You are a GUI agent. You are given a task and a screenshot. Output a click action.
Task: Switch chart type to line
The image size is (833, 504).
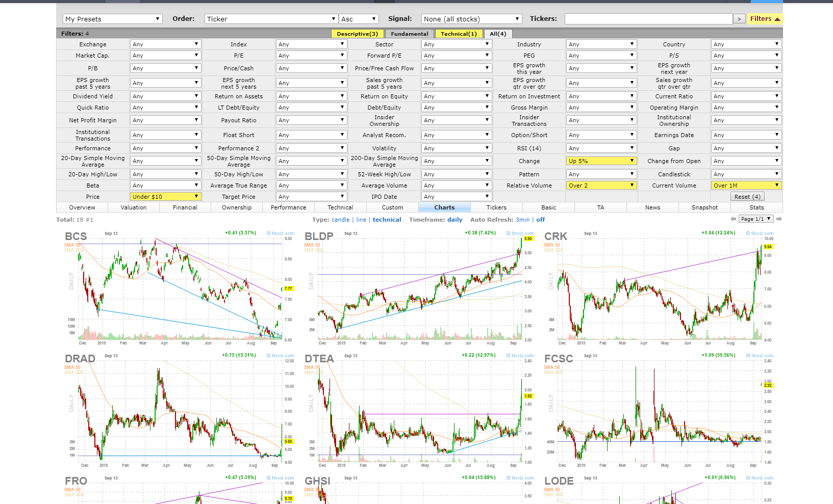[x=361, y=220]
